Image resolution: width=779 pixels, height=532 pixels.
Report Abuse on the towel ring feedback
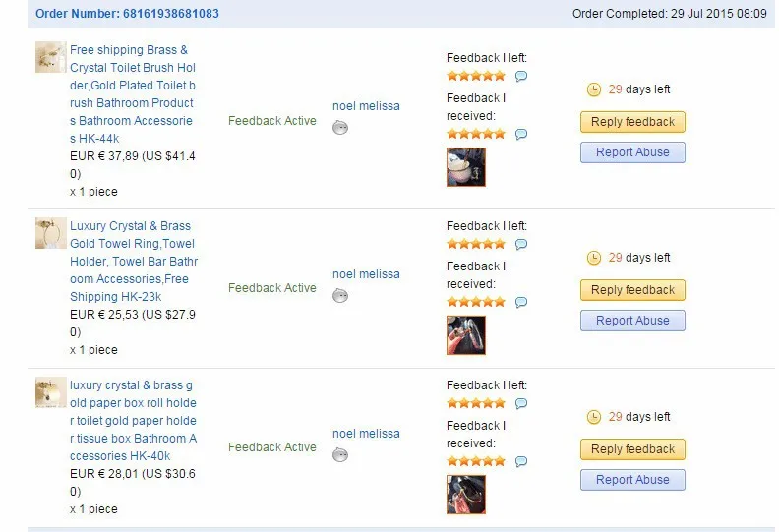point(632,321)
